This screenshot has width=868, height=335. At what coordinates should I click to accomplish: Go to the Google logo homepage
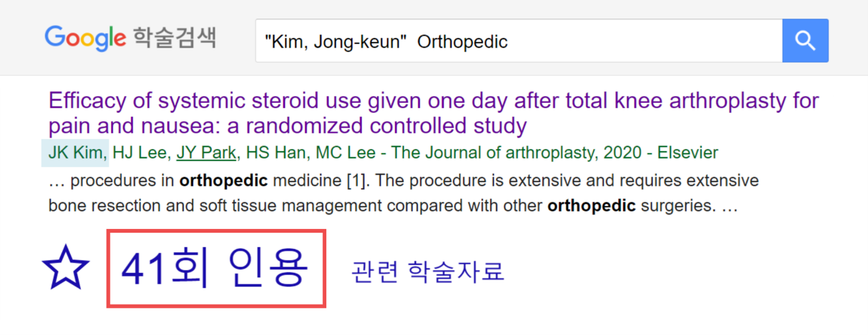click(x=85, y=38)
